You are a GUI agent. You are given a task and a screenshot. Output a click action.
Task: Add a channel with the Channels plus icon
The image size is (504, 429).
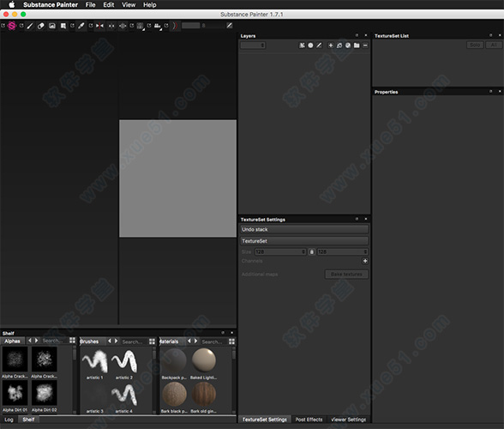pos(365,261)
